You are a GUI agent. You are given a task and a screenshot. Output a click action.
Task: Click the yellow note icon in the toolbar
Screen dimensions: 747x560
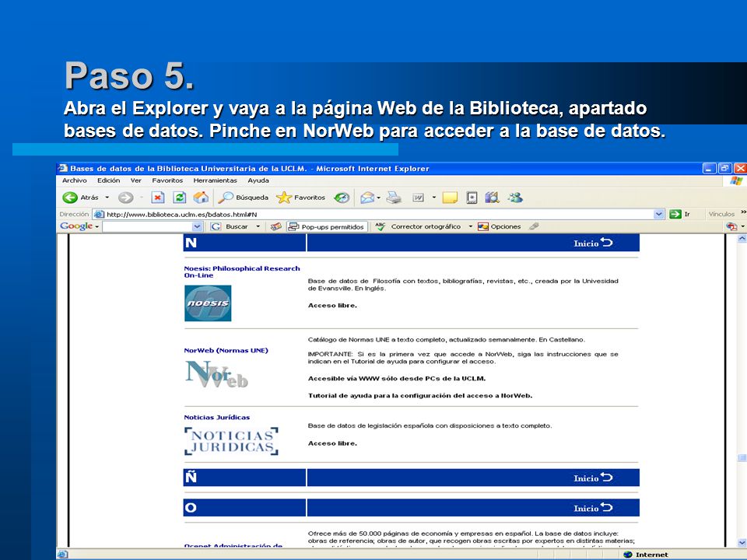450,197
